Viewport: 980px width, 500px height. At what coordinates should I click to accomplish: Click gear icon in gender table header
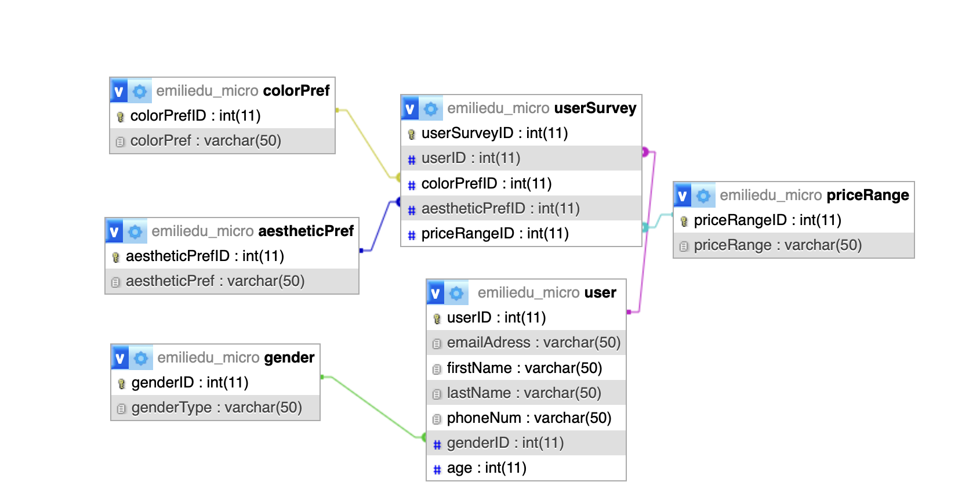click(x=141, y=358)
